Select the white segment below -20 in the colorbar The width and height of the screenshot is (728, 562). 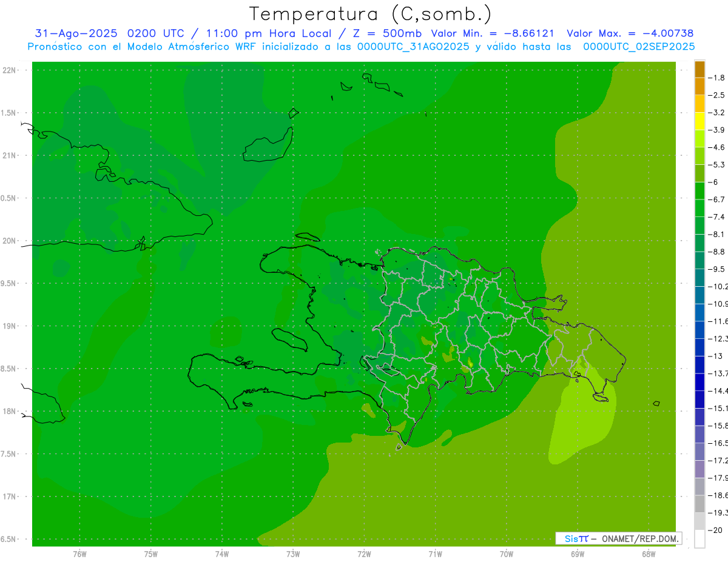pos(699,539)
